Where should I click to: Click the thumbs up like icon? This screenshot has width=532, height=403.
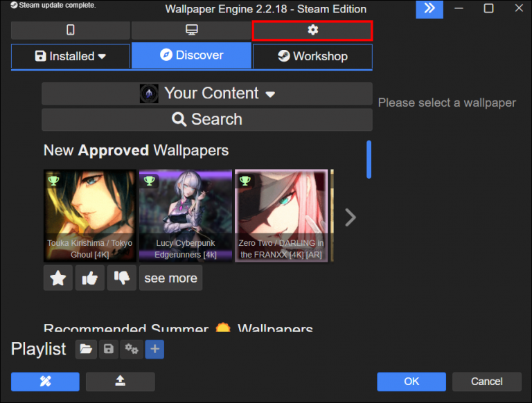tap(90, 278)
